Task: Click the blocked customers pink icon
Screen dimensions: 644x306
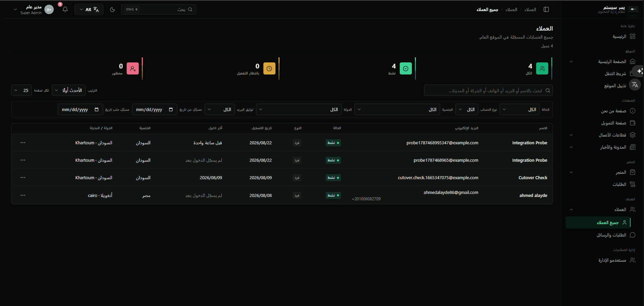Action: click(x=133, y=68)
